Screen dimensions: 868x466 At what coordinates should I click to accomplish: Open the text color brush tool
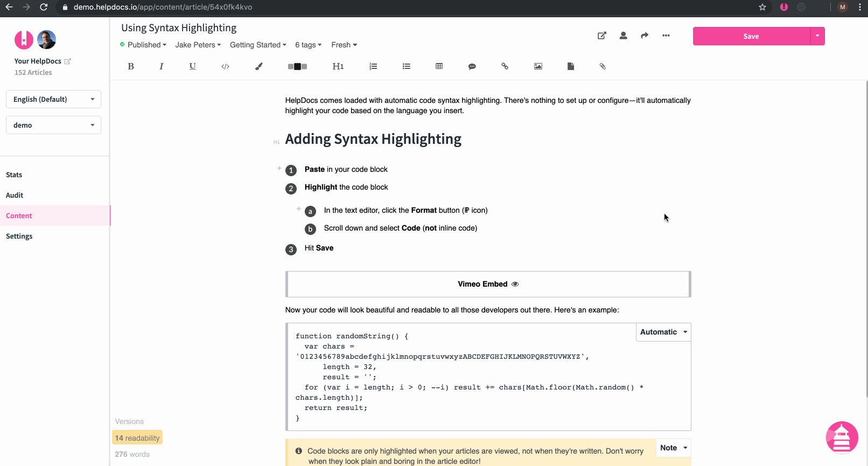(259, 66)
